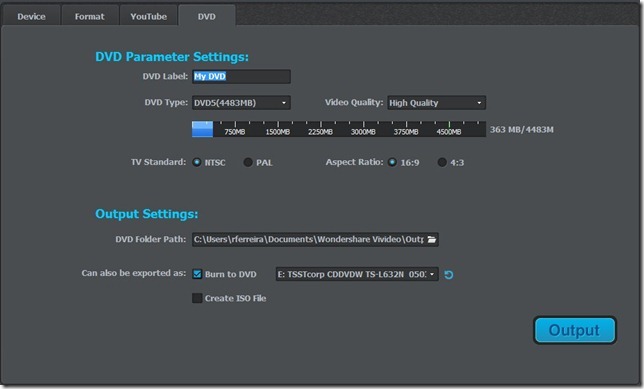Click the 363 MB/4483M size readout
The image size is (644, 389).
tap(522, 130)
